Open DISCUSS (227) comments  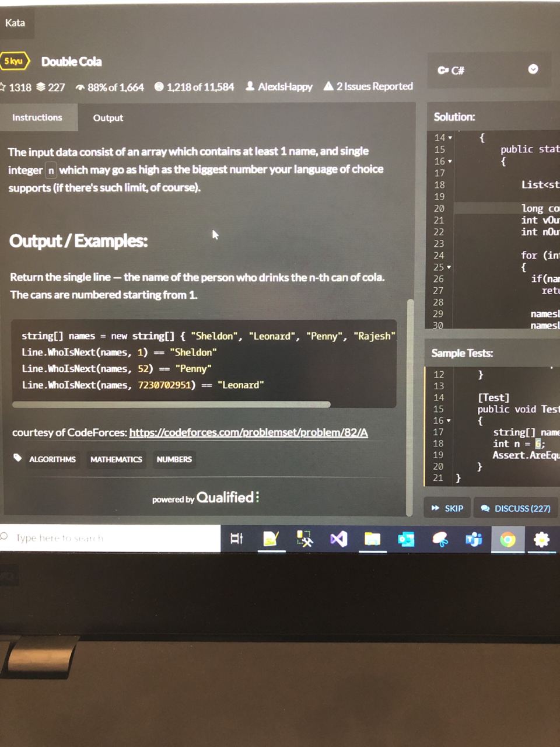516,508
